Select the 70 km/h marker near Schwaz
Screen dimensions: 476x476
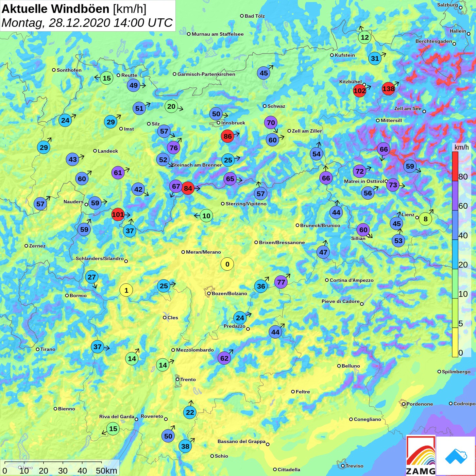(271, 122)
